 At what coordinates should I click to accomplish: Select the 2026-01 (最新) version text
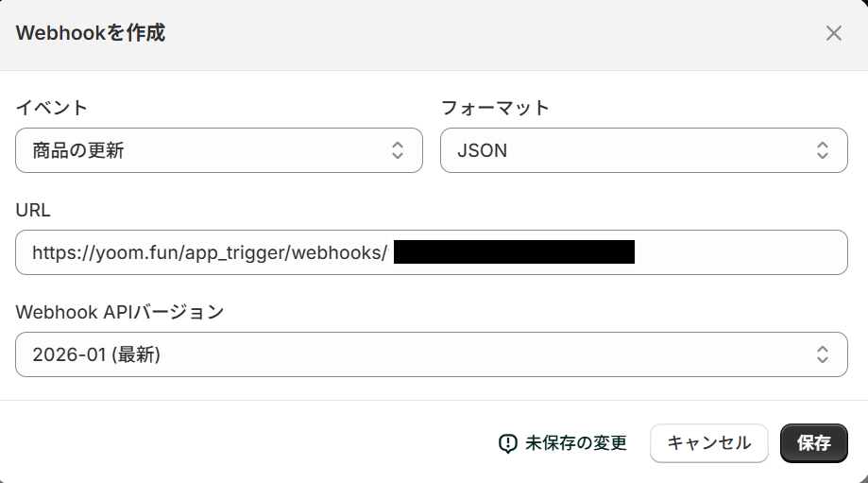(x=95, y=354)
